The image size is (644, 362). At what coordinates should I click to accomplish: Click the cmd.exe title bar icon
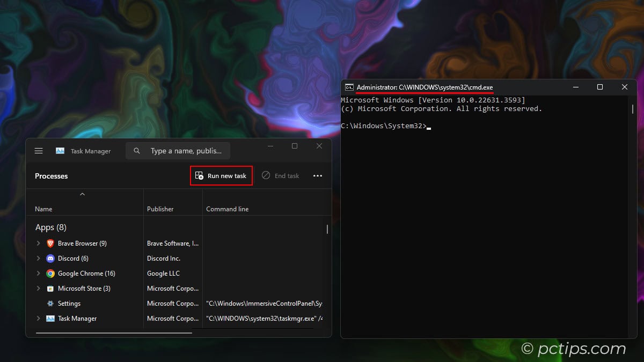(349, 87)
